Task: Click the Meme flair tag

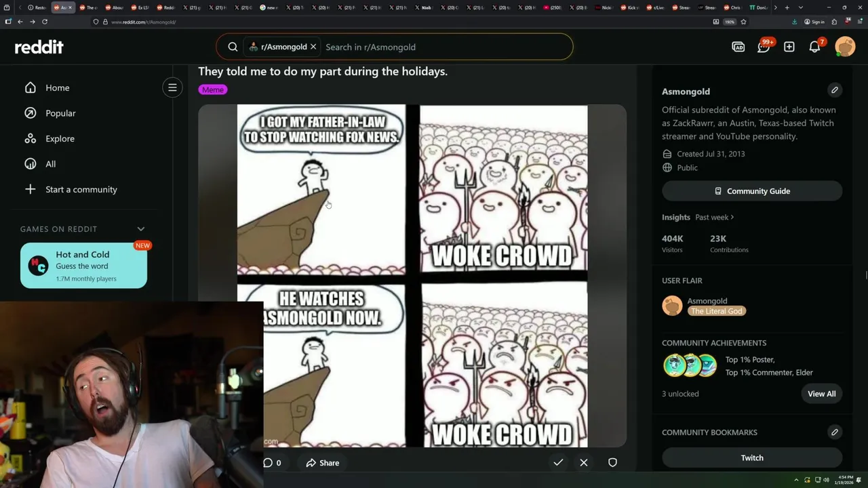Action: (x=212, y=89)
